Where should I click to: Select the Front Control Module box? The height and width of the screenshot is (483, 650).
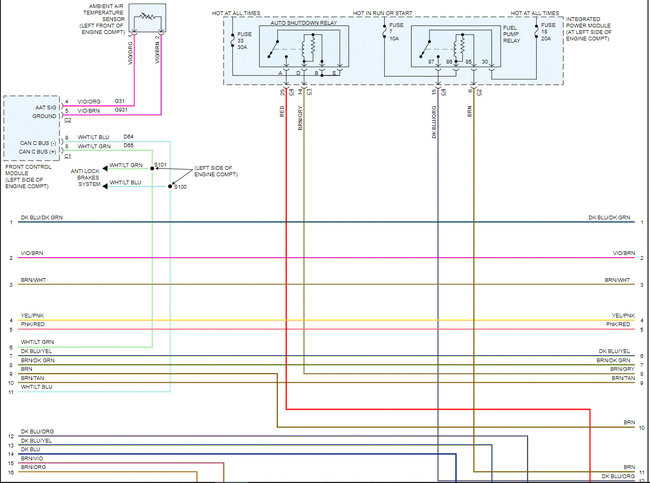[32, 128]
